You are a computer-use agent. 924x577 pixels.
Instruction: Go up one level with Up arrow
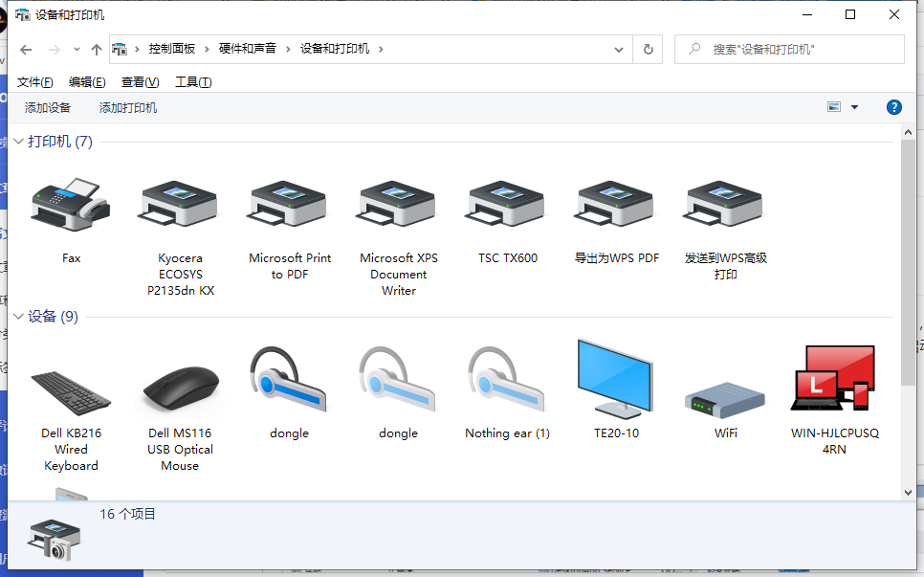pos(96,50)
